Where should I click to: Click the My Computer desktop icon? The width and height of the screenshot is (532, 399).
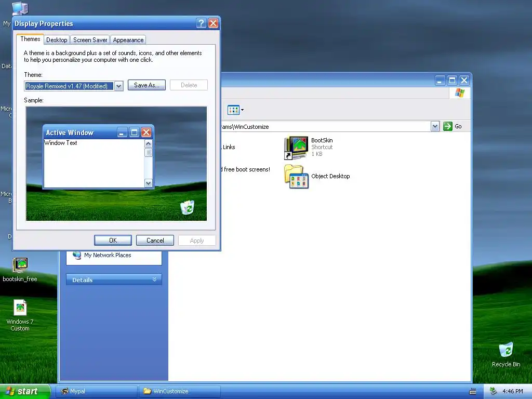[x=20, y=8]
